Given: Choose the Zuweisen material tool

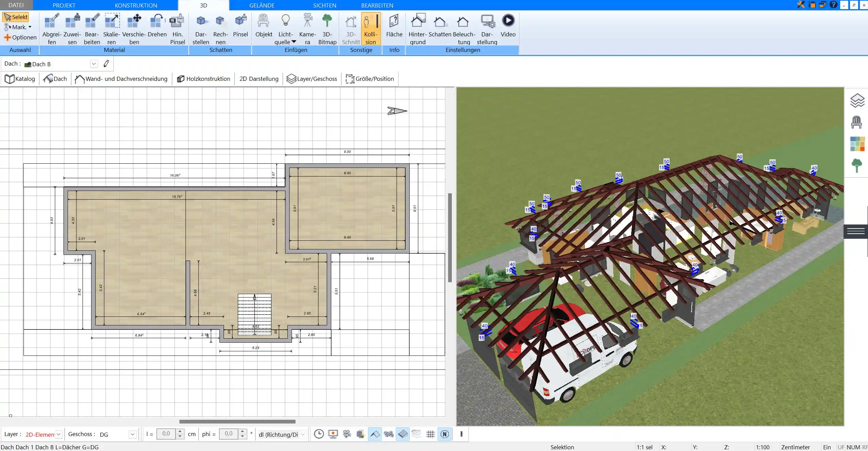Looking at the screenshot, I should coord(72,29).
